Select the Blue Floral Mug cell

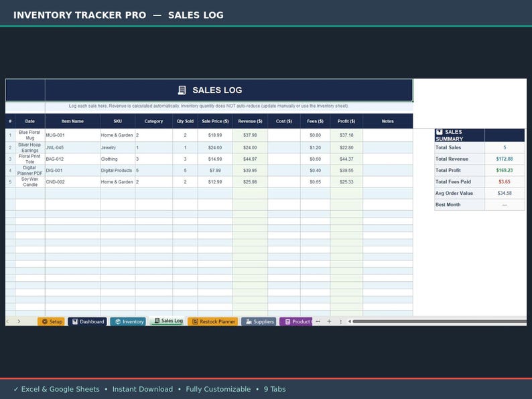[30, 135]
